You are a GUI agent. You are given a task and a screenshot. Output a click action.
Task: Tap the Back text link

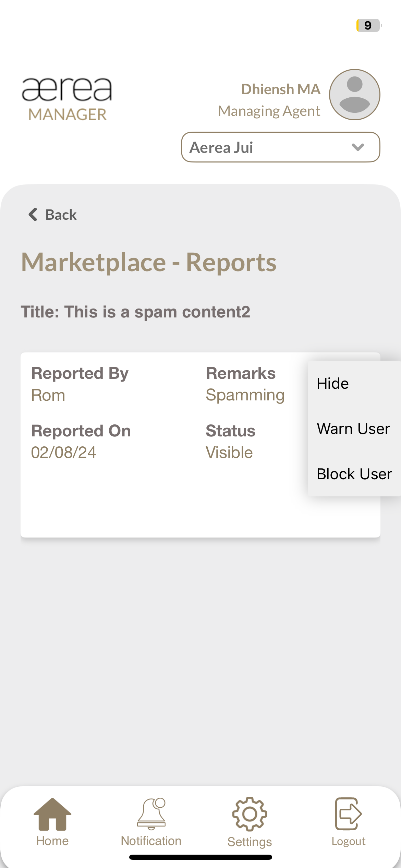(61, 215)
